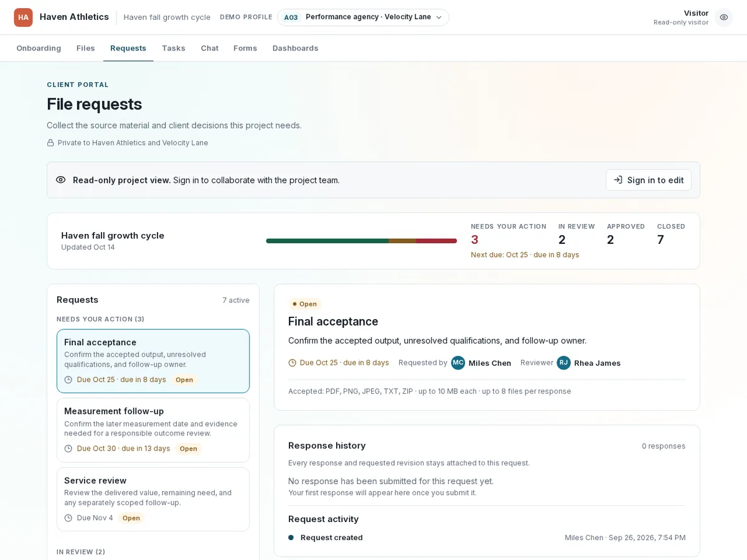Click the A03 profile badge
The height and width of the screenshot is (560, 747).
(x=291, y=17)
